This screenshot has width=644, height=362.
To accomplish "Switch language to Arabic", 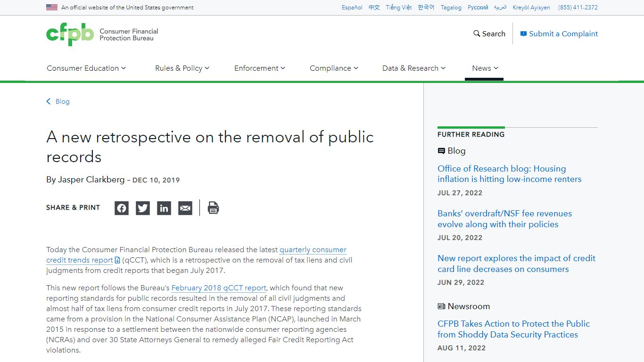I will 500,8.
